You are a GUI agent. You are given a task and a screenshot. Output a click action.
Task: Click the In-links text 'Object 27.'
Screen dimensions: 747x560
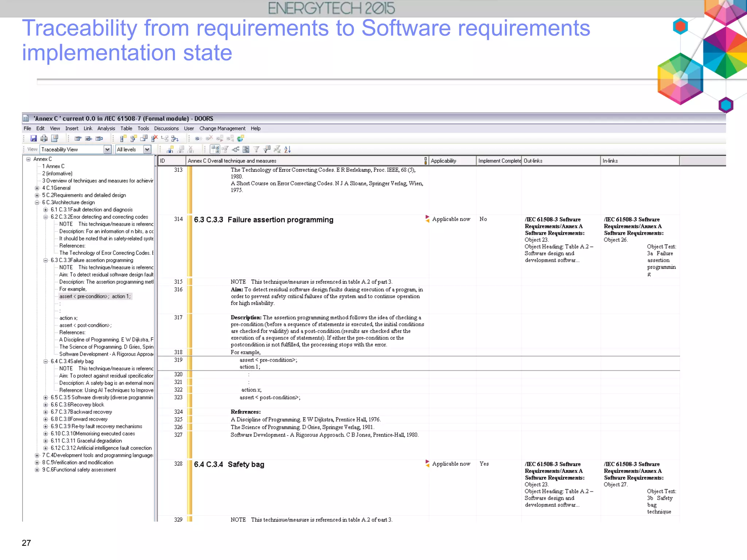point(615,485)
